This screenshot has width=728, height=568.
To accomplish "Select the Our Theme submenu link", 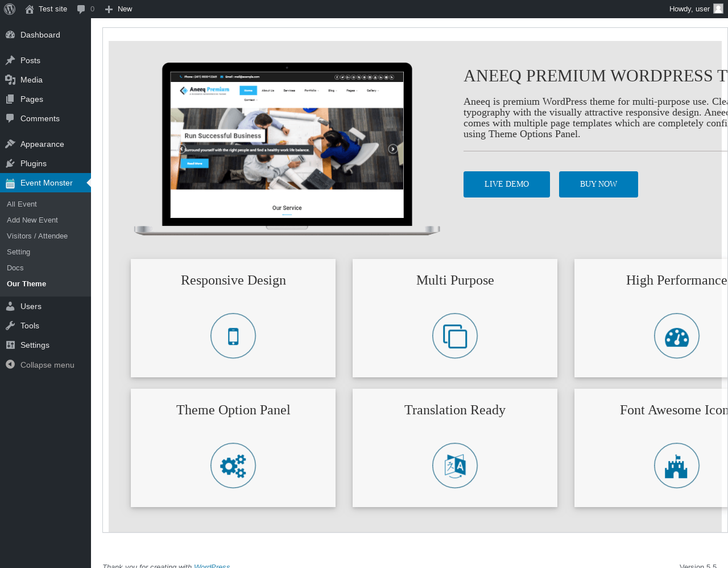I will click(26, 283).
